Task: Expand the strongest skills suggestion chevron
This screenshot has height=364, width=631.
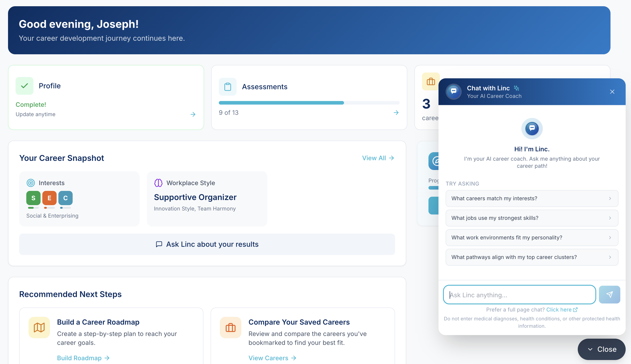Action: click(x=610, y=218)
